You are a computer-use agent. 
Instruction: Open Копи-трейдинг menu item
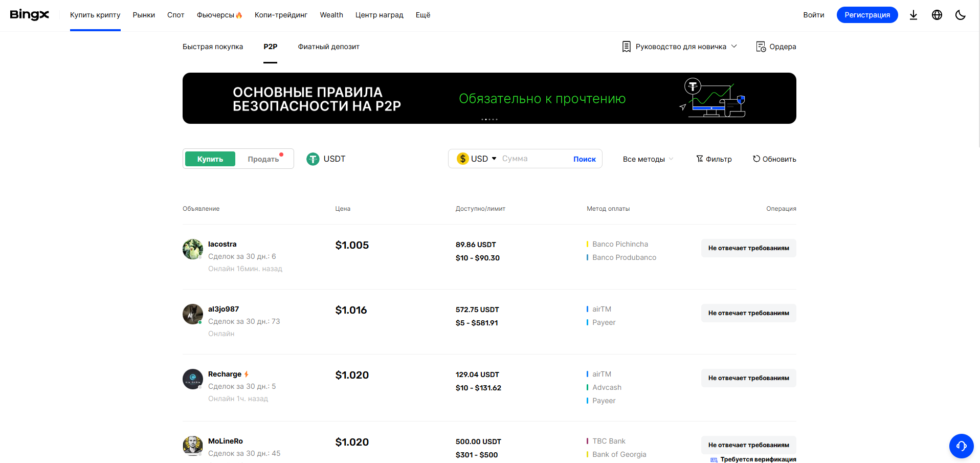tap(281, 15)
